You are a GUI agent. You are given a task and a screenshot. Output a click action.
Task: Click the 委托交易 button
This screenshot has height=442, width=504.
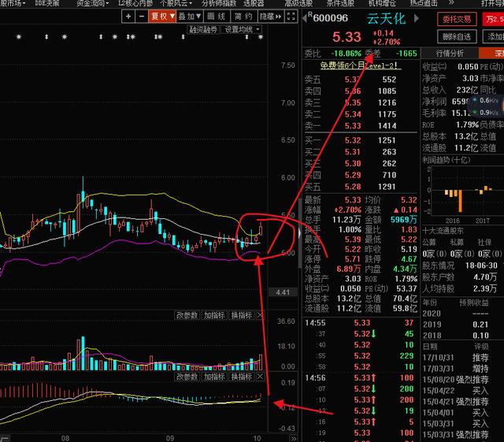[x=458, y=20]
